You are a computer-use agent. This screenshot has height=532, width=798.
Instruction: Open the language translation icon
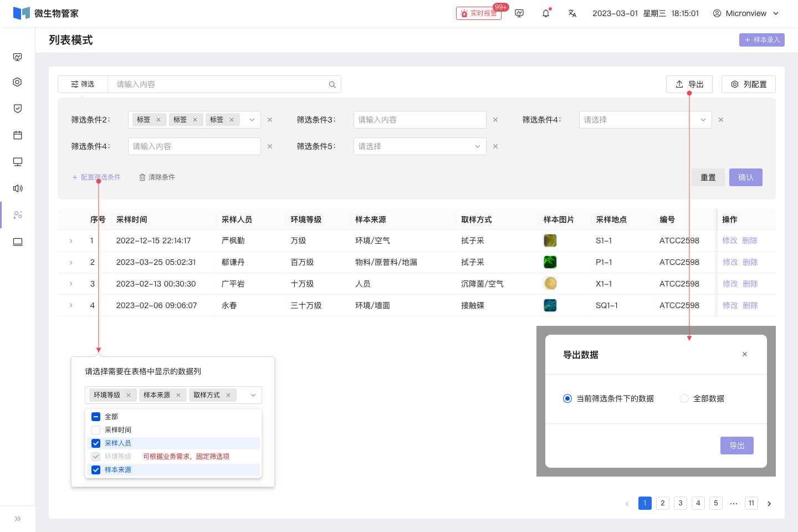572,13
